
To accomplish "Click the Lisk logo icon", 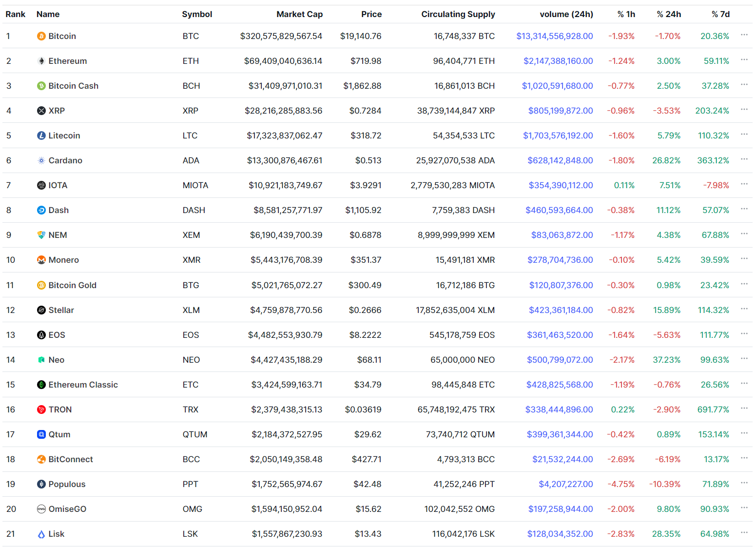I will pyautogui.click(x=41, y=534).
